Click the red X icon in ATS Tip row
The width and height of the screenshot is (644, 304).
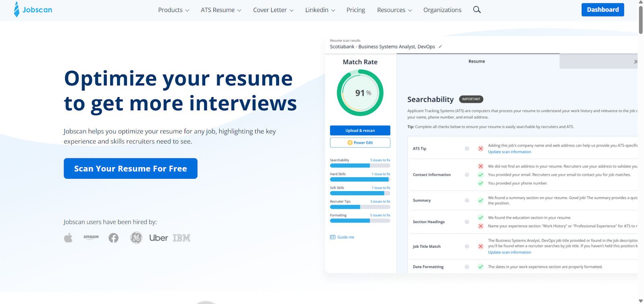point(481,149)
